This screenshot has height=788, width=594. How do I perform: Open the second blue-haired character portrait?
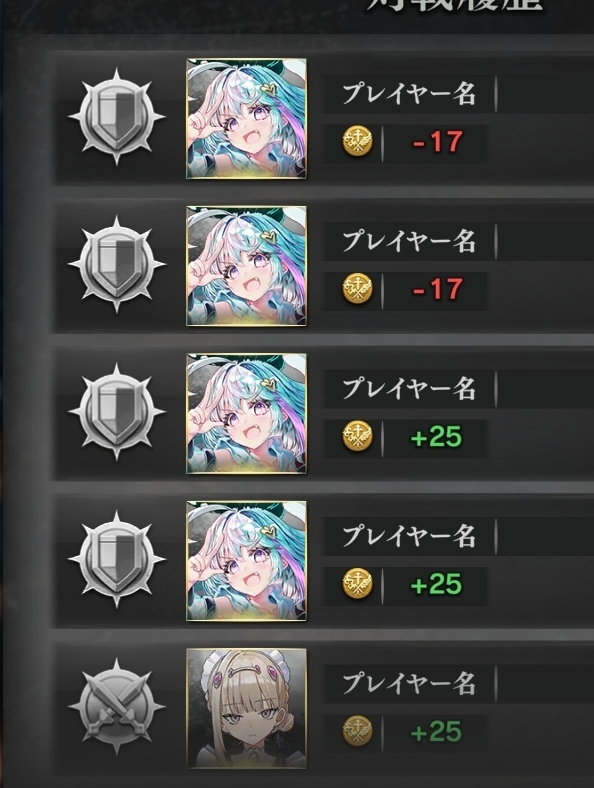pyautogui.click(x=246, y=266)
